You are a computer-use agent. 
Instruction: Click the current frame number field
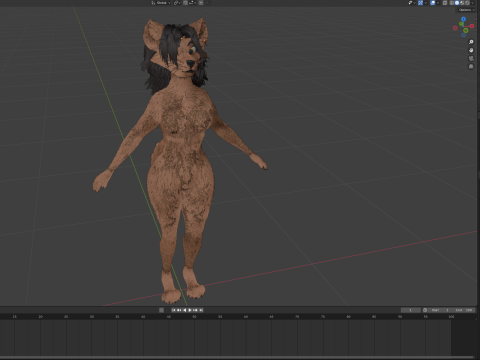411,310
